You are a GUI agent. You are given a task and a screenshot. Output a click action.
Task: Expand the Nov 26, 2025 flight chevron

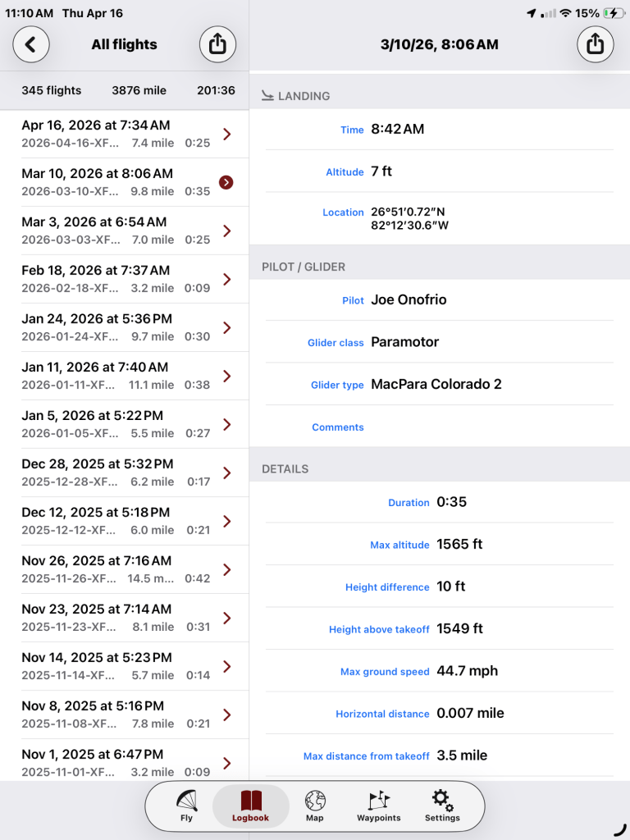pyautogui.click(x=227, y=569)
